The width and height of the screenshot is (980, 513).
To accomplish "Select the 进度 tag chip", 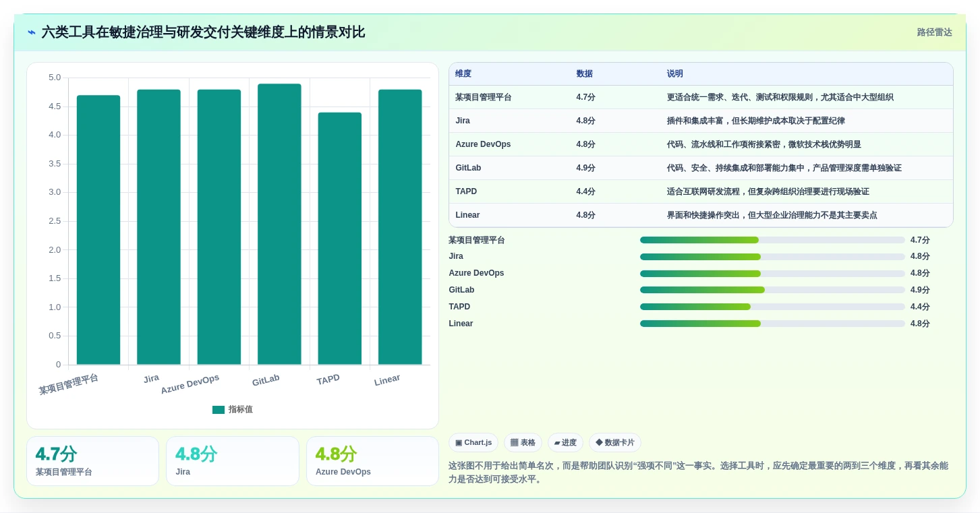I will pyautogui.click(x=565, y=443).
